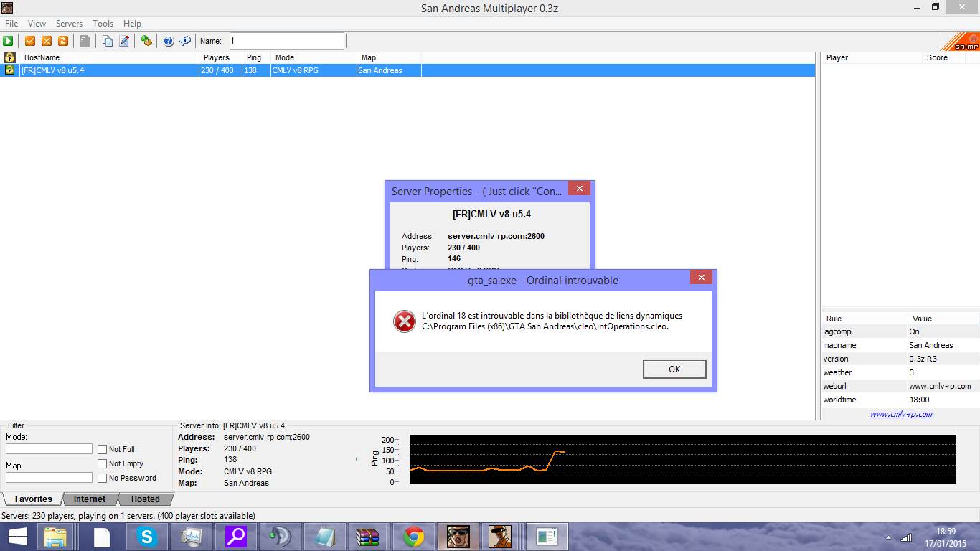Open Google Chrome from the taskbar
The width and height of the screenshot is (980, 551).
click(413, 537)
